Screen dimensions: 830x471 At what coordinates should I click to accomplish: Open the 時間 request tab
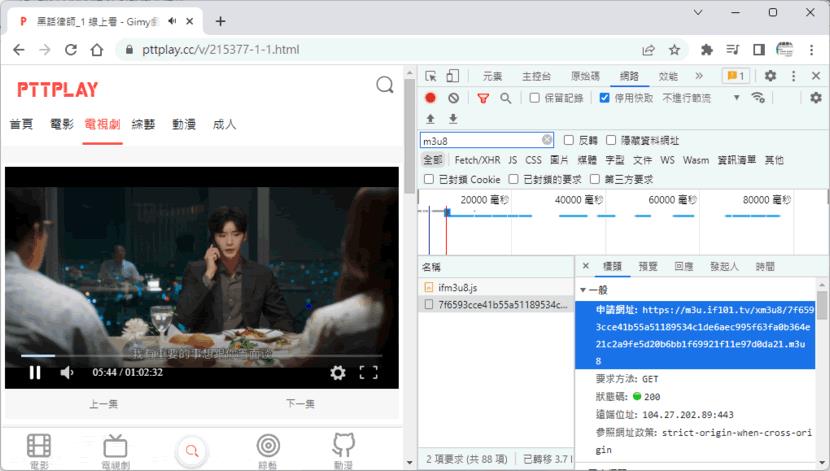tap(765, 267)
